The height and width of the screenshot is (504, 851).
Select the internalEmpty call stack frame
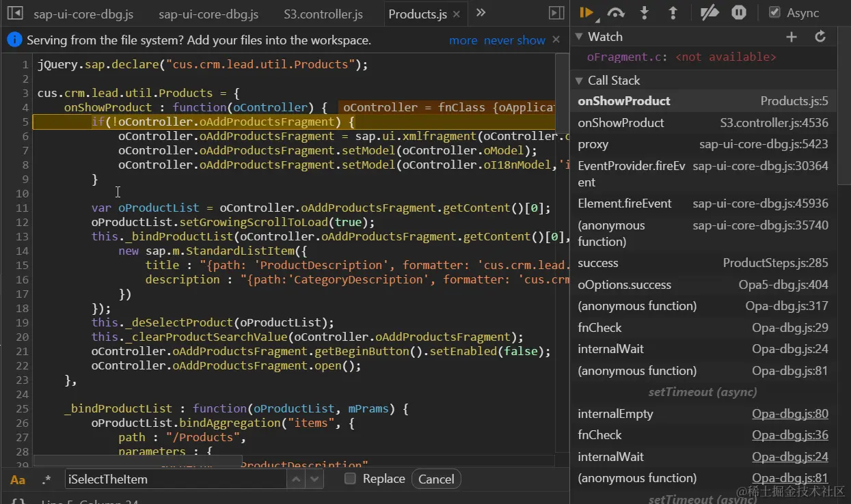[x=703, y=414]
